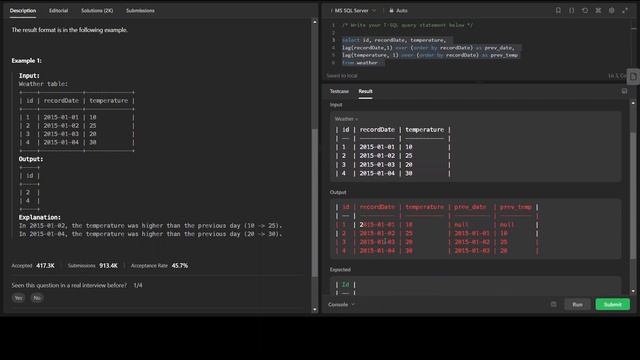The image size is (640, 360).
Task: Click the description scrollbar down arrow
Action: click(315, 309)
